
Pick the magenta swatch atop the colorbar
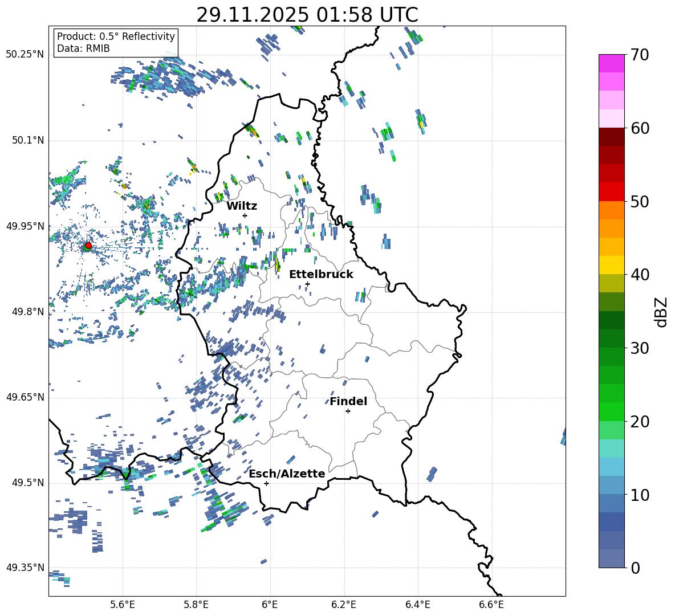pos(612,63)
